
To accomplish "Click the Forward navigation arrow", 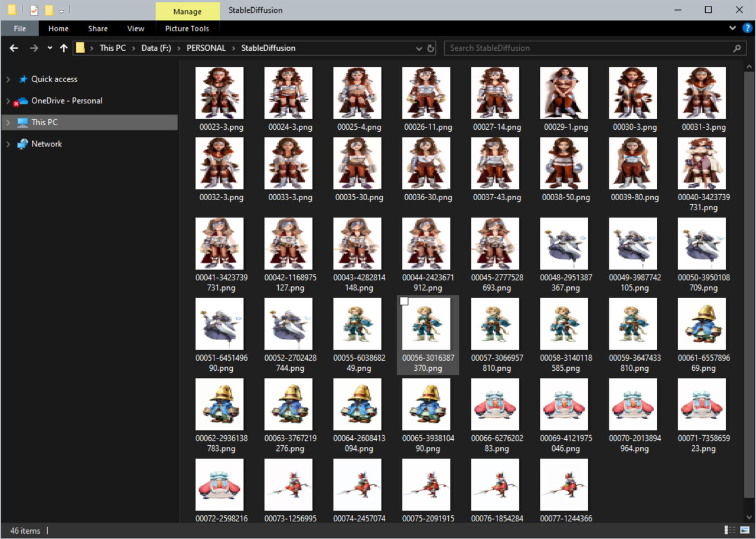I will click(x=34, y=48).
